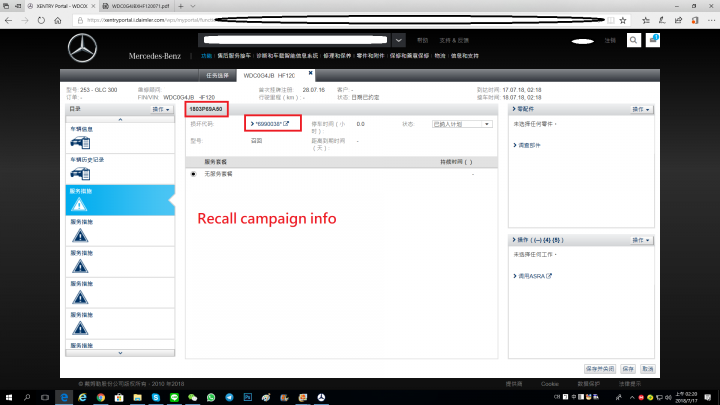Viewport: 720px width, 405px height.
Task: Open the Windows Start menu
Action: point(9,398)
